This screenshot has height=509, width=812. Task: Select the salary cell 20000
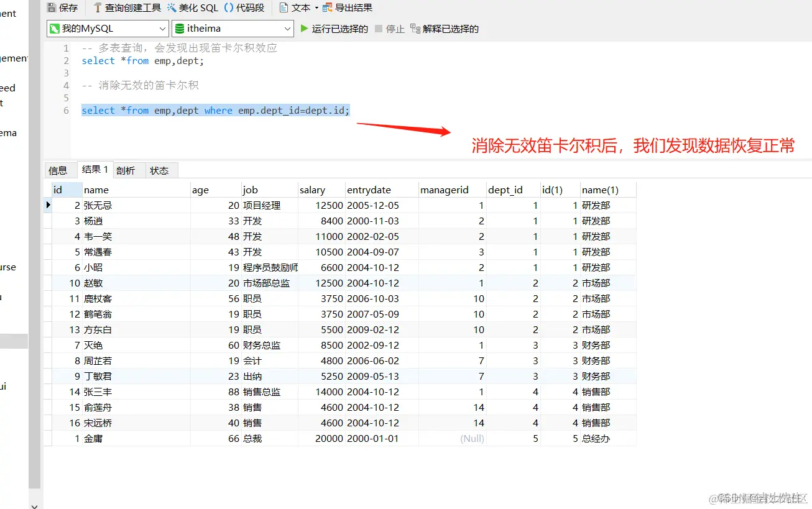(321, 439)
